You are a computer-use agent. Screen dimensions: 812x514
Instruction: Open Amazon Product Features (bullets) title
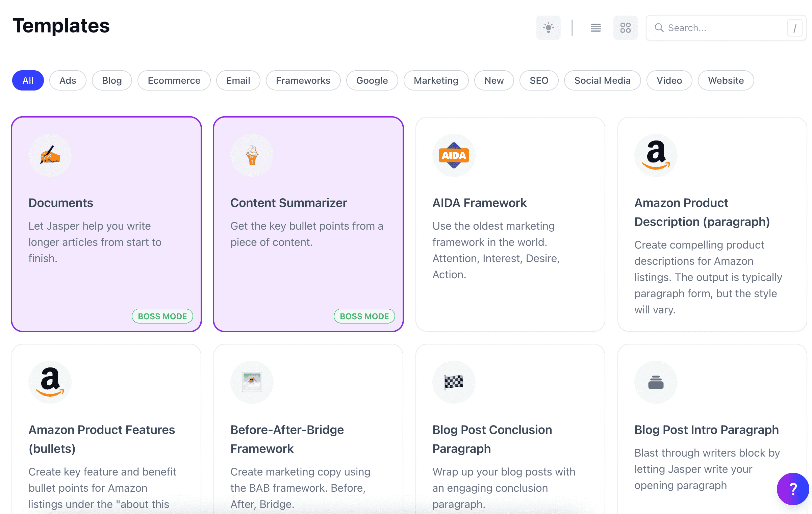102,439
